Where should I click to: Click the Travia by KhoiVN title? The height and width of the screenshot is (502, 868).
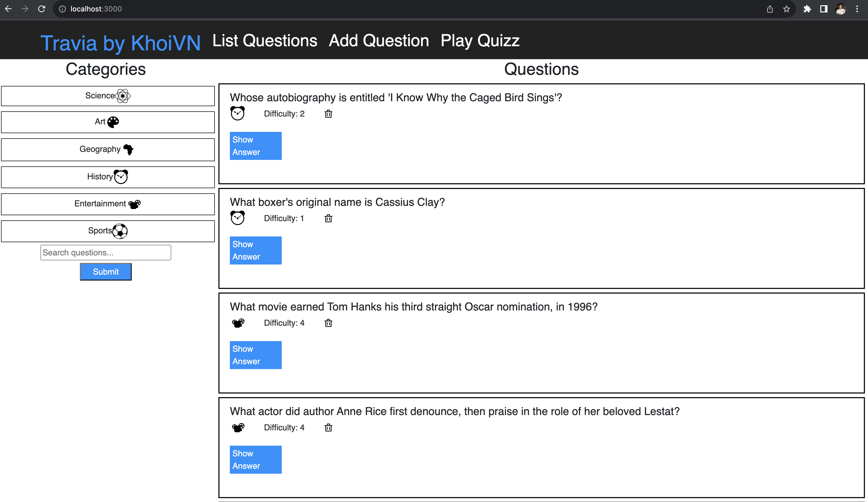click(x=121, y=43)
